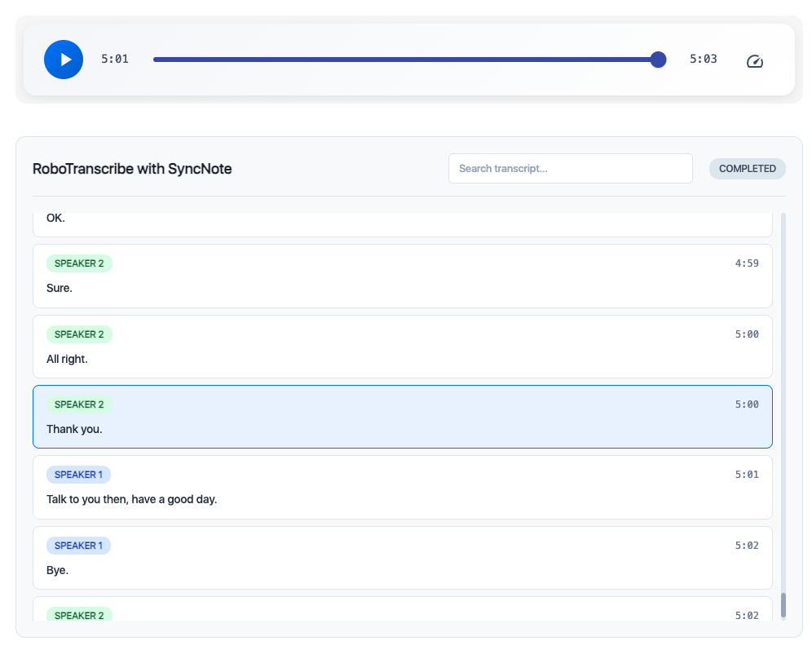Click the 4:59 segment timestamp
The image size is (812, 650).
pyautogui.click(x=746, y=263)
